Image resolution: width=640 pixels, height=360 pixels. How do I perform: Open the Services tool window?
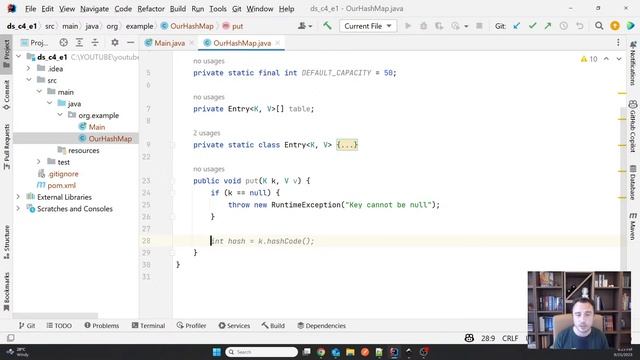234,325
